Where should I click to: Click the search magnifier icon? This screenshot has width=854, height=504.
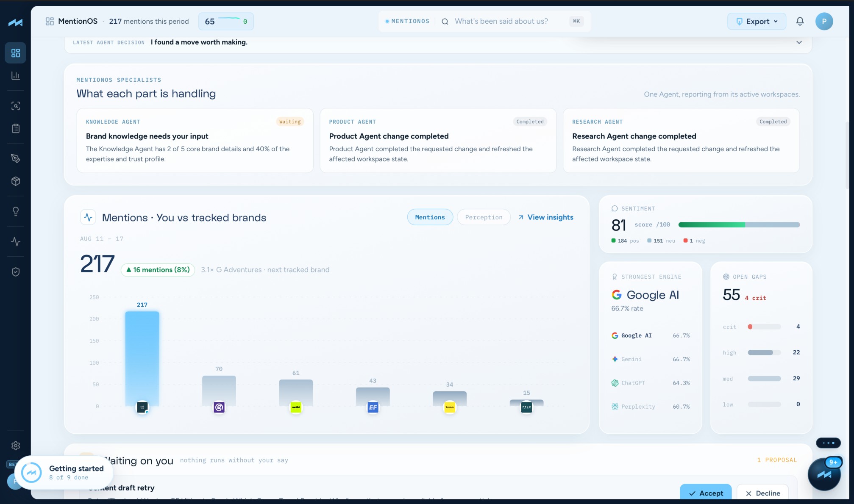445,22
